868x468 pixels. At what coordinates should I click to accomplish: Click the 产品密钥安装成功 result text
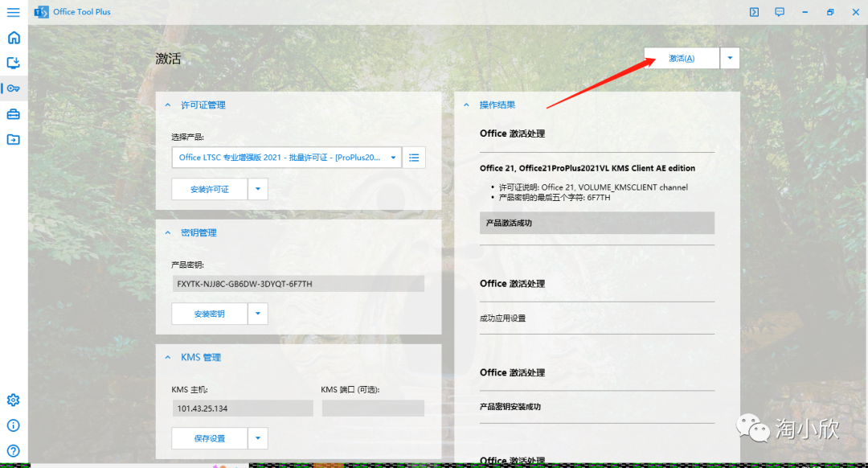pyautogui.click(x=510, y=407)
